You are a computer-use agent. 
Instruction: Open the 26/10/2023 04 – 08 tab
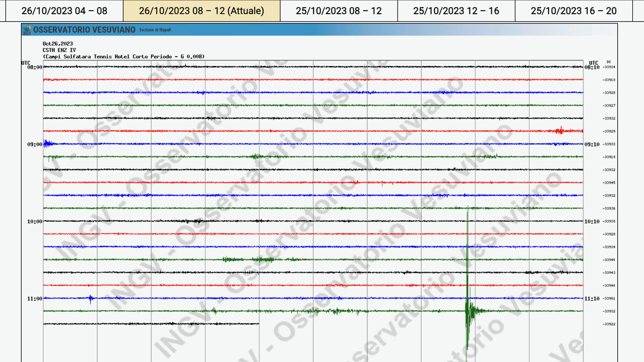click(64, 11)
